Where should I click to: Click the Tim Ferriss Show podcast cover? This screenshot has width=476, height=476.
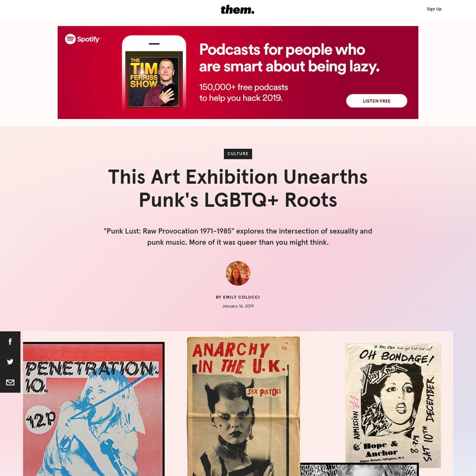[154, 79]
